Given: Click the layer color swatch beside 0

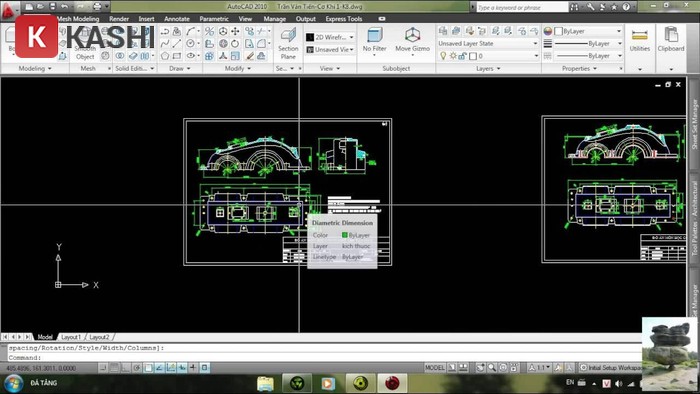Looking at the screenshot, I should [473, 56].
